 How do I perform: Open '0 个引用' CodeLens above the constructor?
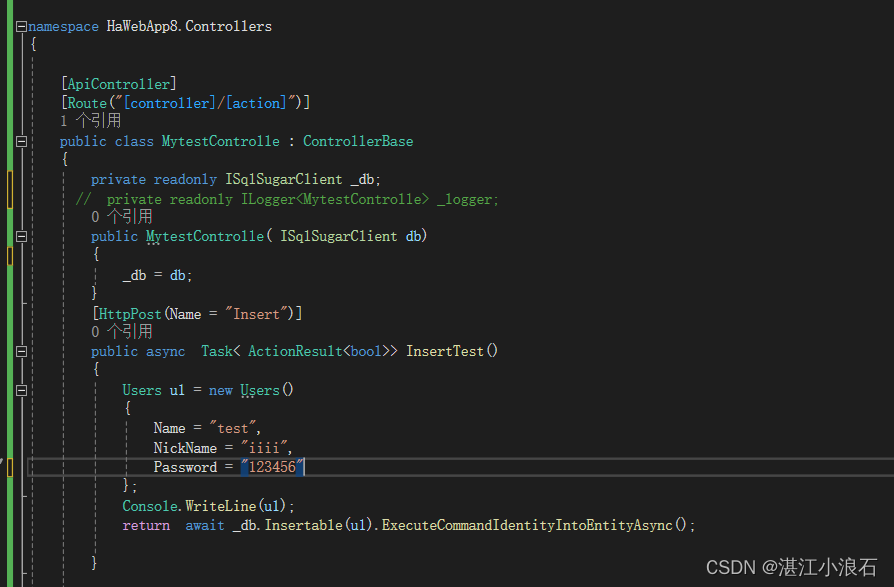coord(121,217)
